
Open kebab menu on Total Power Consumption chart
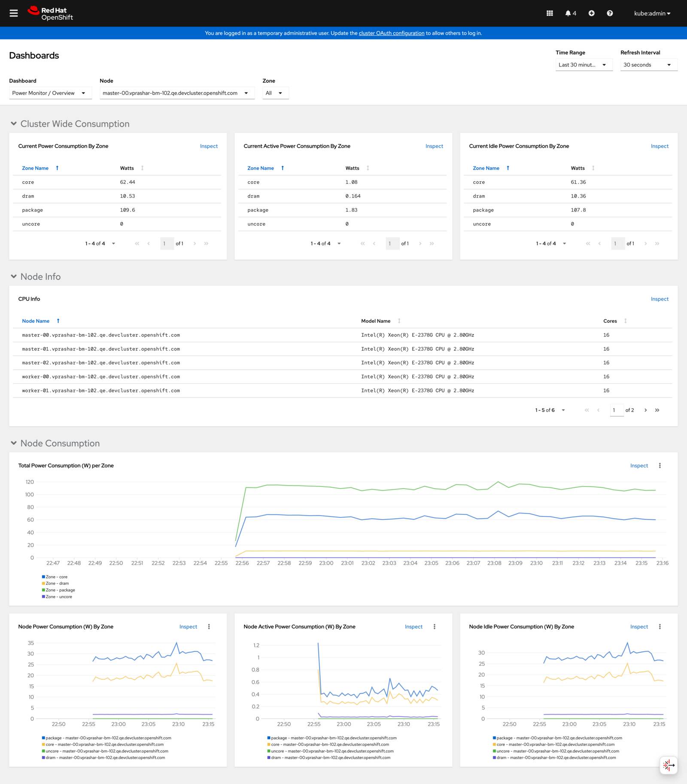660,465
